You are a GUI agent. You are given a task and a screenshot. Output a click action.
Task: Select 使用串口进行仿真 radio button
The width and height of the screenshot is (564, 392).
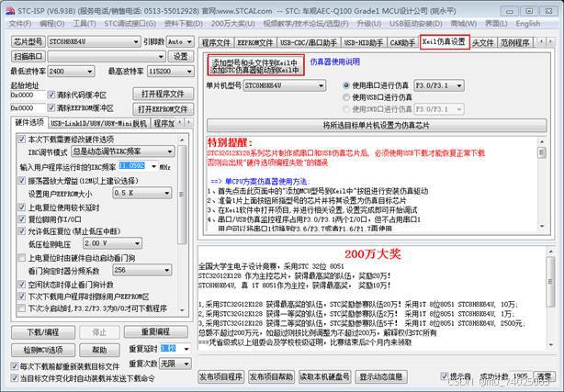tap(346, 85)
